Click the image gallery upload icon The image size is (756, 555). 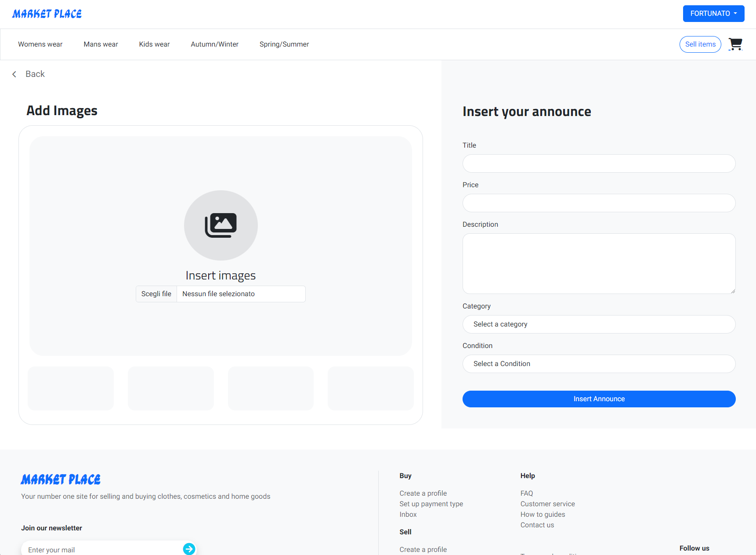pos(221,225)
